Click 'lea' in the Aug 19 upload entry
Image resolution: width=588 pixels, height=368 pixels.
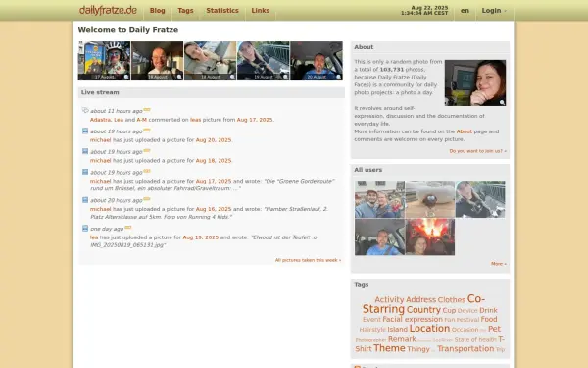(x=94, y=237)
